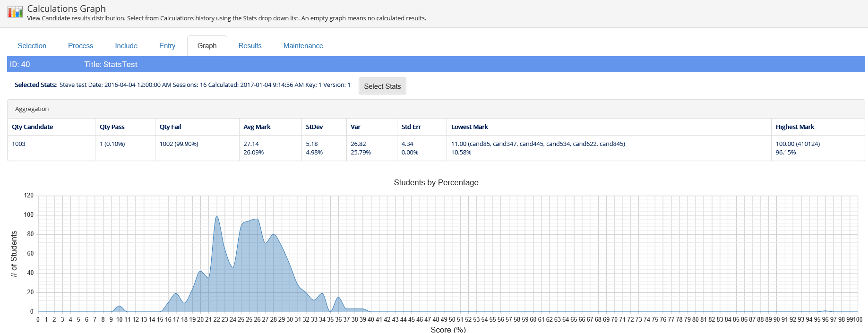
Task: Click the Avg Mark column header
Action: click(257, 127)
